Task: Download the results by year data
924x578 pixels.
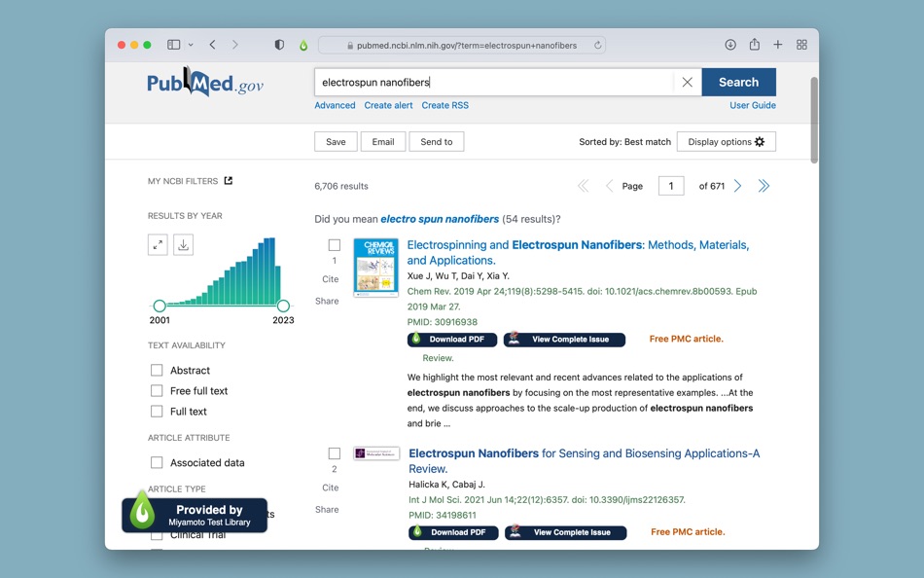Action: pos(183,245)
